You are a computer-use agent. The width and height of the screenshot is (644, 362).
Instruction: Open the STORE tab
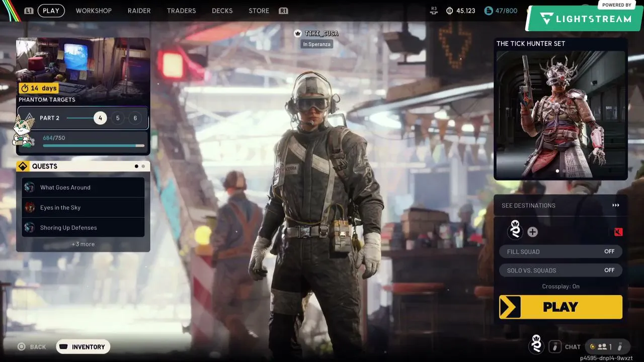[x=259, y=11]
